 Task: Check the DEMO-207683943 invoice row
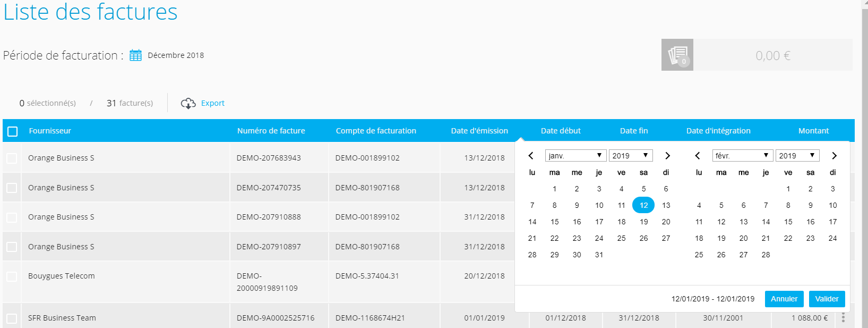(12, 158)
